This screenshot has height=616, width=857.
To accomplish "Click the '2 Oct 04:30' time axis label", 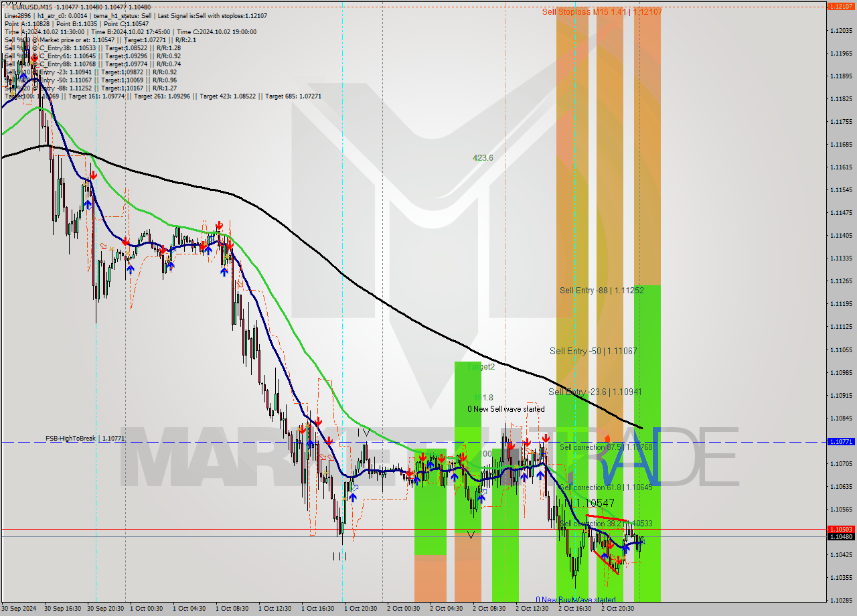I will click(x=446, y=609).
